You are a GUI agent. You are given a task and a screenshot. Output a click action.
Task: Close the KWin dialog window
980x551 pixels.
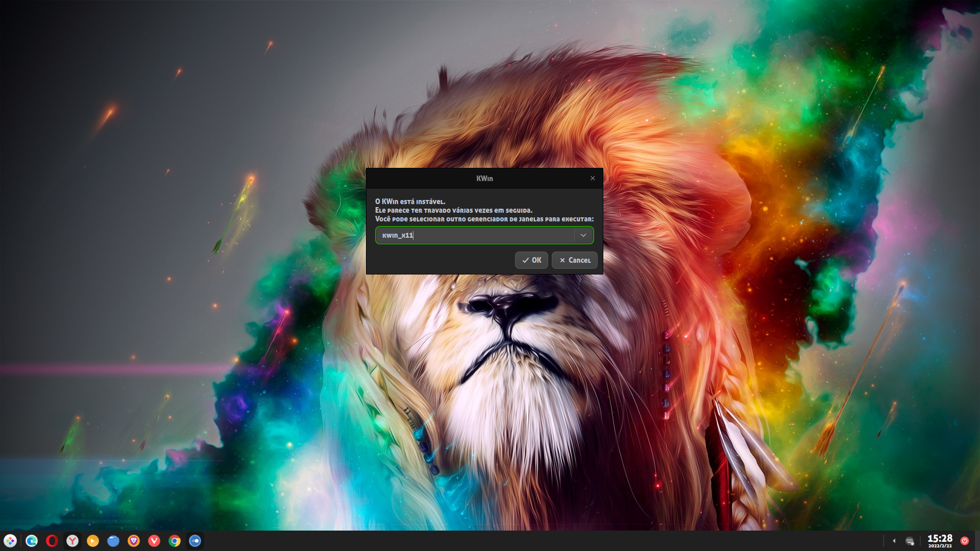593,178
